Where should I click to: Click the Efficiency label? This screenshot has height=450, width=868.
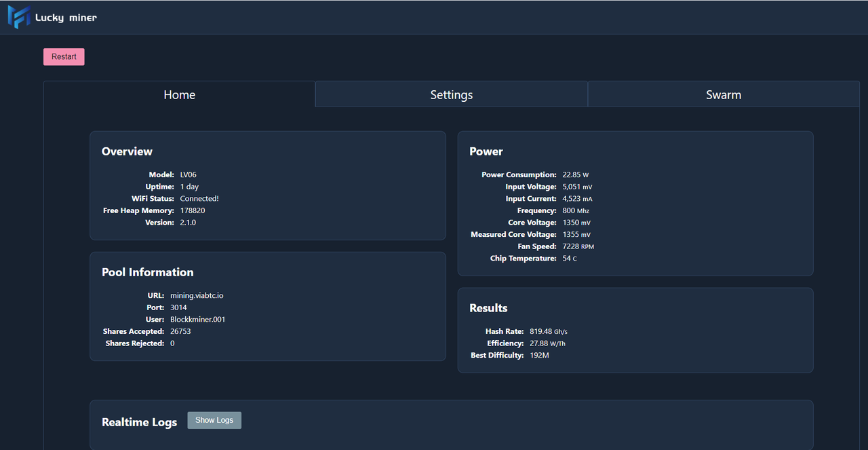tap(505, 343)
